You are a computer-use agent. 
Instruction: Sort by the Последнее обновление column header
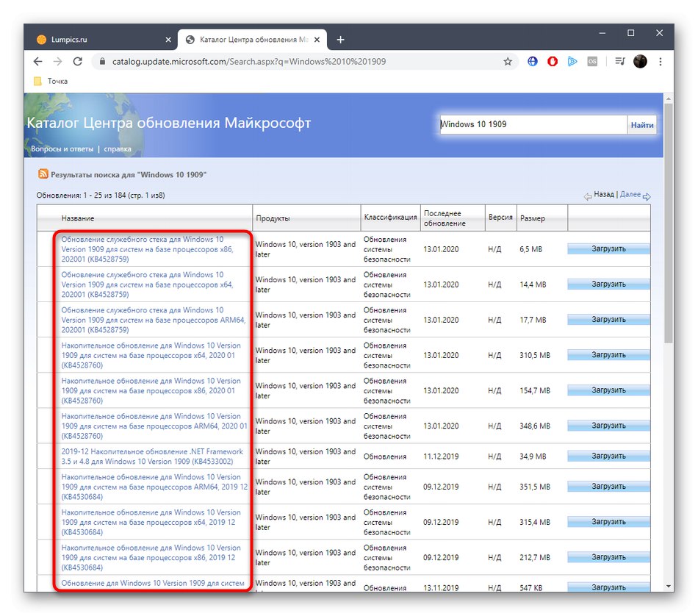[445, 218]
